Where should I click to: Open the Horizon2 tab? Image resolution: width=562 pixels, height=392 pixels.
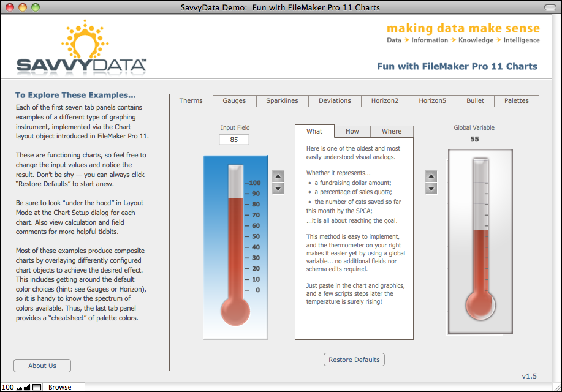(x=385, y=100)
